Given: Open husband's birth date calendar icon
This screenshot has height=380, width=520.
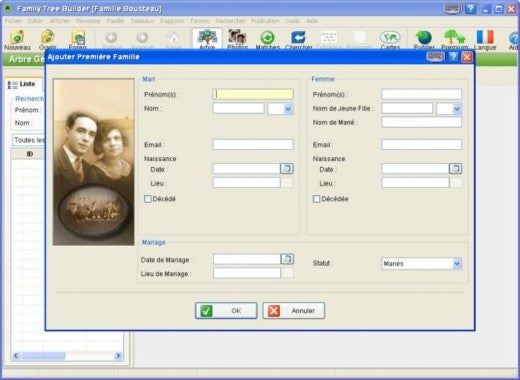Looking at the screenshot, I should pyautogui.click(x=287, y=169).
